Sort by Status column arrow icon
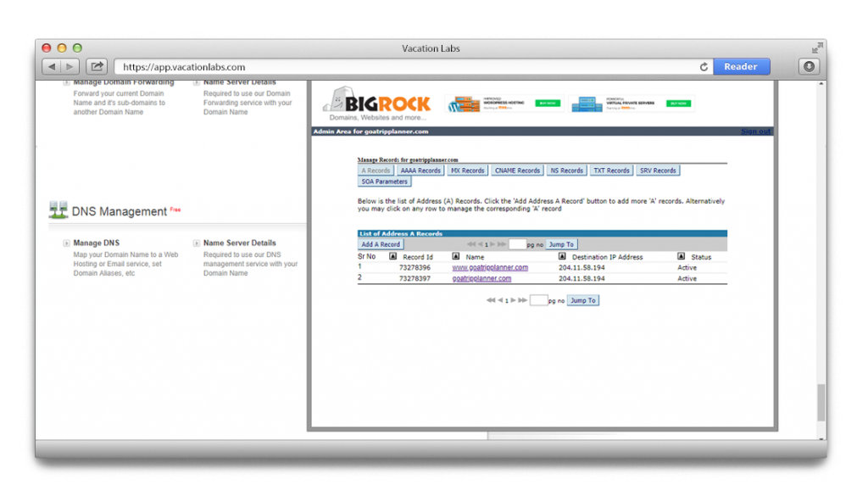Image resolution: width=868 pixels, height=497 pixels. pyautogui.click(x=681, y=256)
